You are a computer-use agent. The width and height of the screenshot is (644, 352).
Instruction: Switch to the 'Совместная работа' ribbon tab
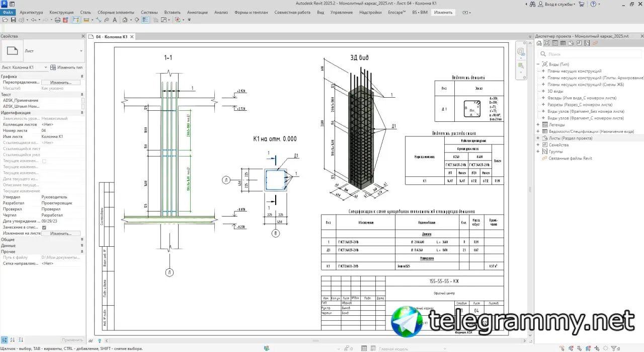[292, 12]
